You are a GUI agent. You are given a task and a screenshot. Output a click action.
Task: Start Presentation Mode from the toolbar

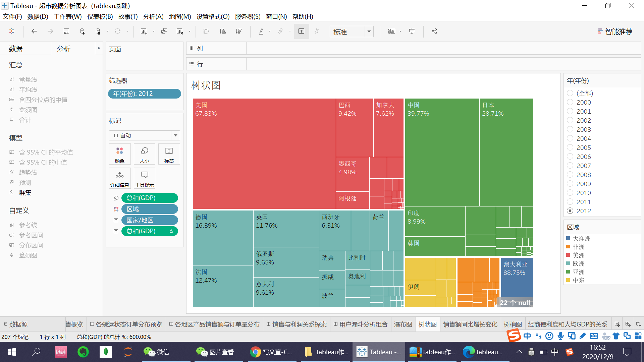click(412, 31)
